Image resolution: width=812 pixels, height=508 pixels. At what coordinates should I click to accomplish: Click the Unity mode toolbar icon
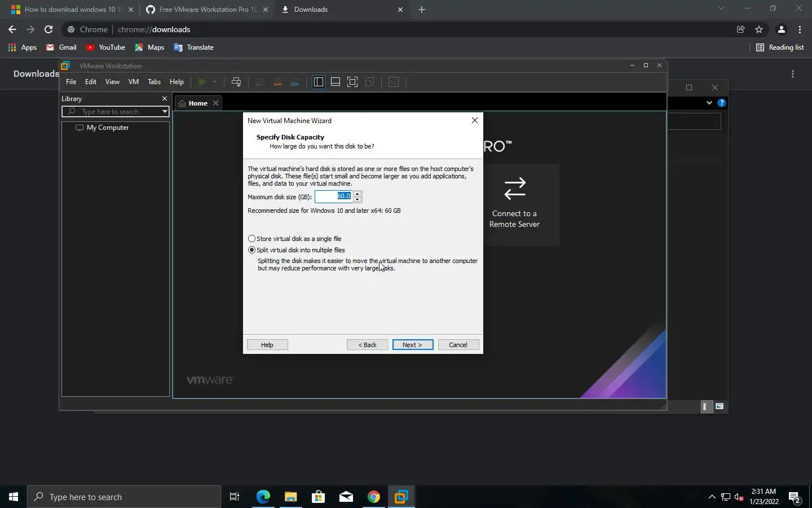pos(370,82)
